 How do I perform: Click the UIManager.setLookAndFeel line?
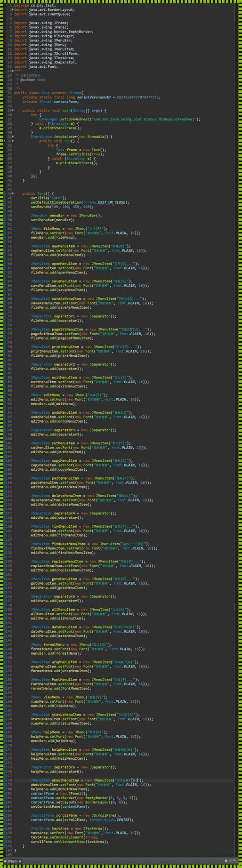[120, 119]
